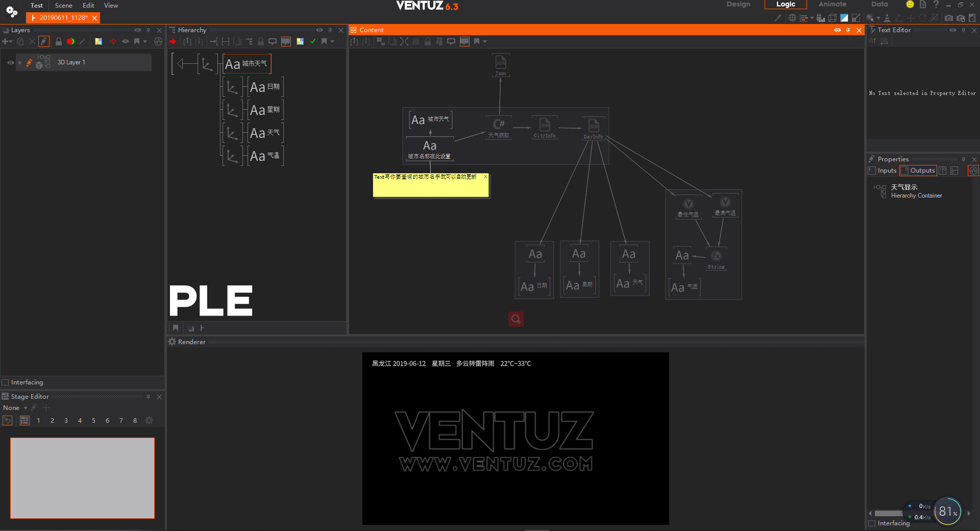Switch to the Design tab

pos(739,4)
